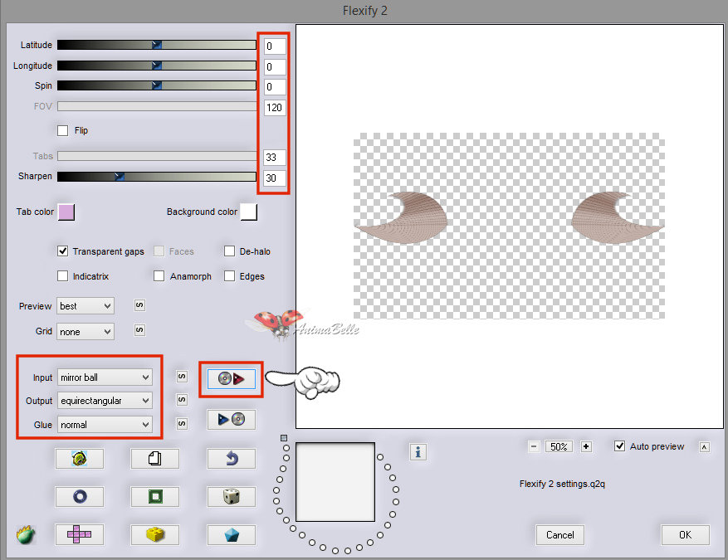Click Cancel to dismiss Flexify

click(x=560, y=535)
